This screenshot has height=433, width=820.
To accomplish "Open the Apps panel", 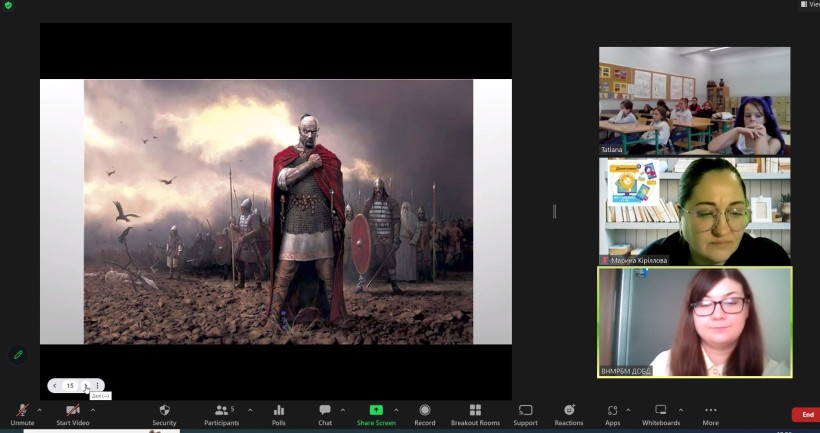I will point(612,414).
